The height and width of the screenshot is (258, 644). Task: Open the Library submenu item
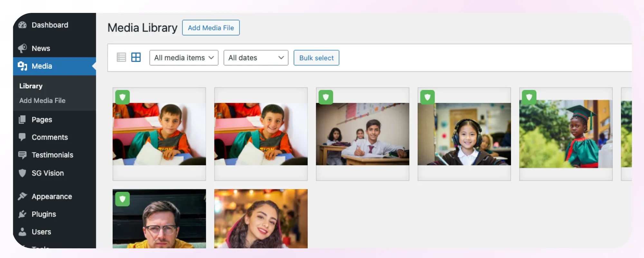(31, 86)
